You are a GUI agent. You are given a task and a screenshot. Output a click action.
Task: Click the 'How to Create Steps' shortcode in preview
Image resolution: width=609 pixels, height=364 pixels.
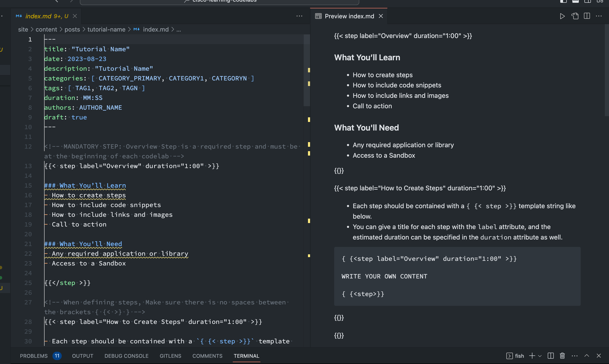pyautogui.click(x=420, y=188)
